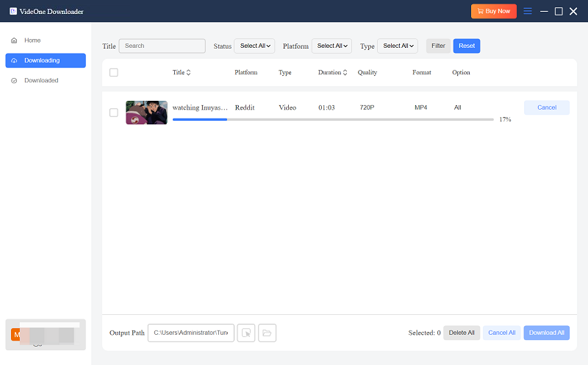Click the orange account avatar icon
The image size is (588, 365).
pos(15,335)
